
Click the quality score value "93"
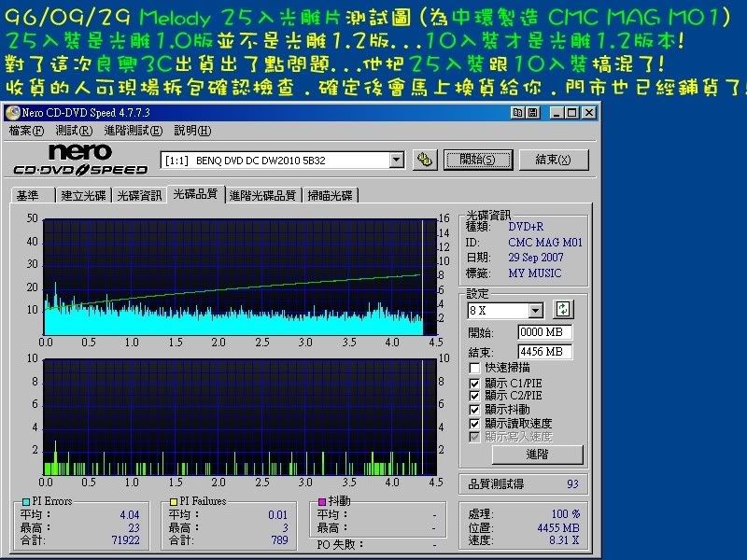click(x=572, y=484)
